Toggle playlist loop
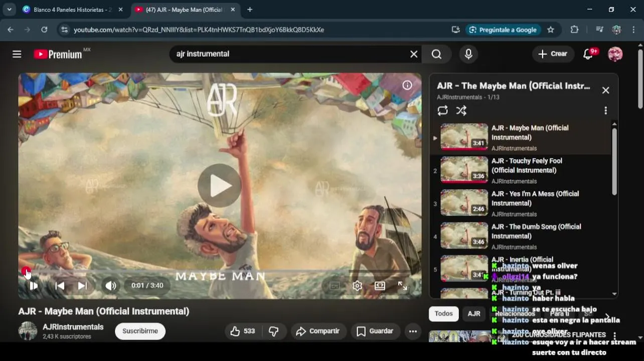This screenshot has width=644, height=361. tap(442, 111)
